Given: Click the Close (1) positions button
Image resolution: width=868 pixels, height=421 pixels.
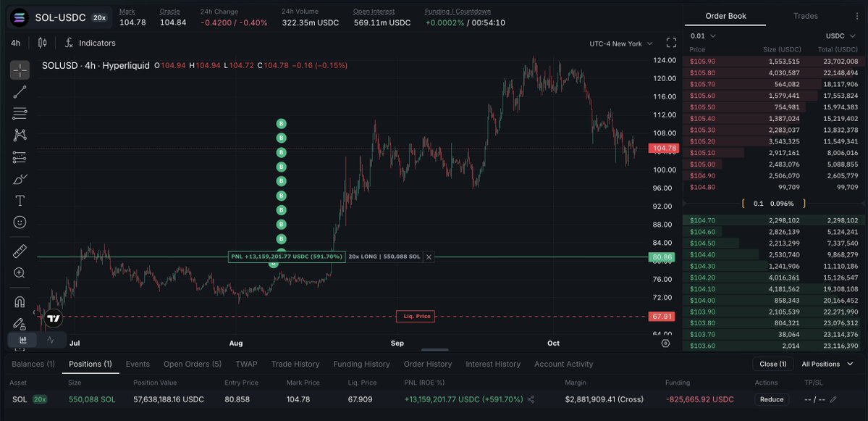Looking at the screenshot, I should [x=772, y=364].
